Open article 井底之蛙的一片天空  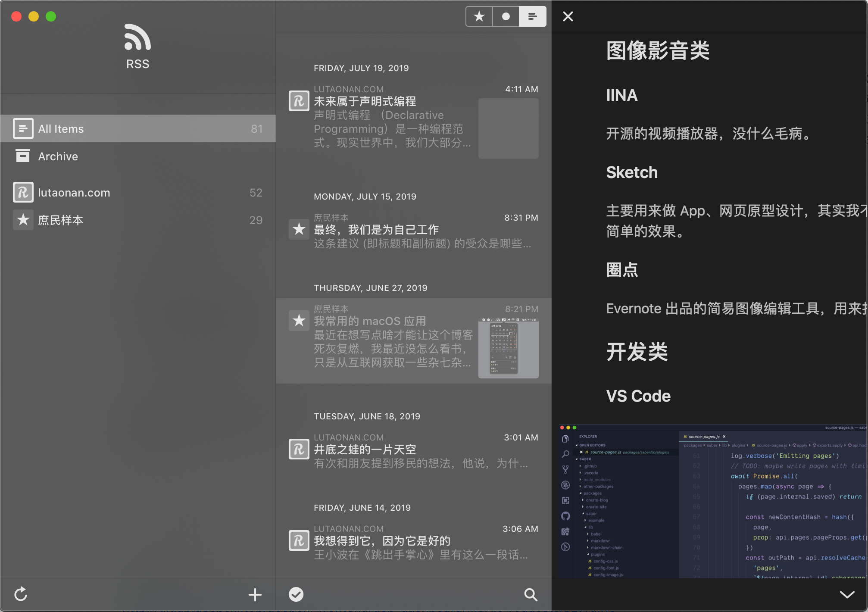coord(365,450)
